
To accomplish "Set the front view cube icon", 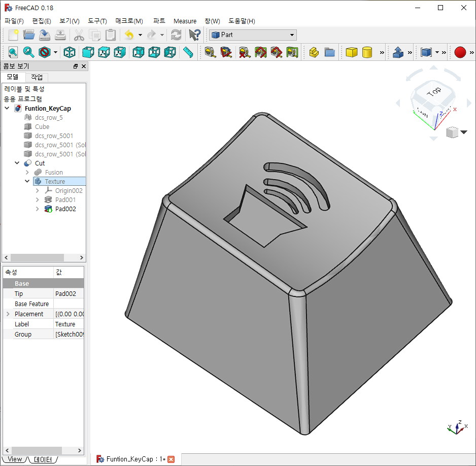I will coord(88,52).
